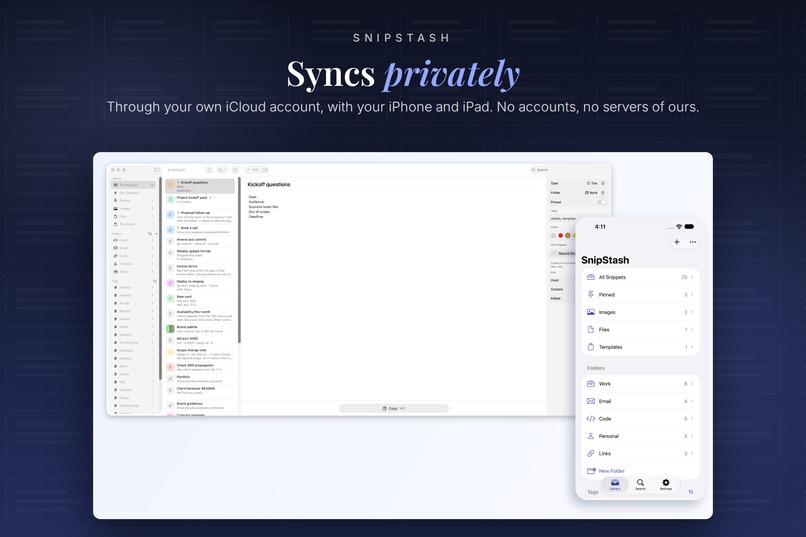Select the Book a call snippet
The height and width of the screenshot is (537, 806).
tap(200, 230)
